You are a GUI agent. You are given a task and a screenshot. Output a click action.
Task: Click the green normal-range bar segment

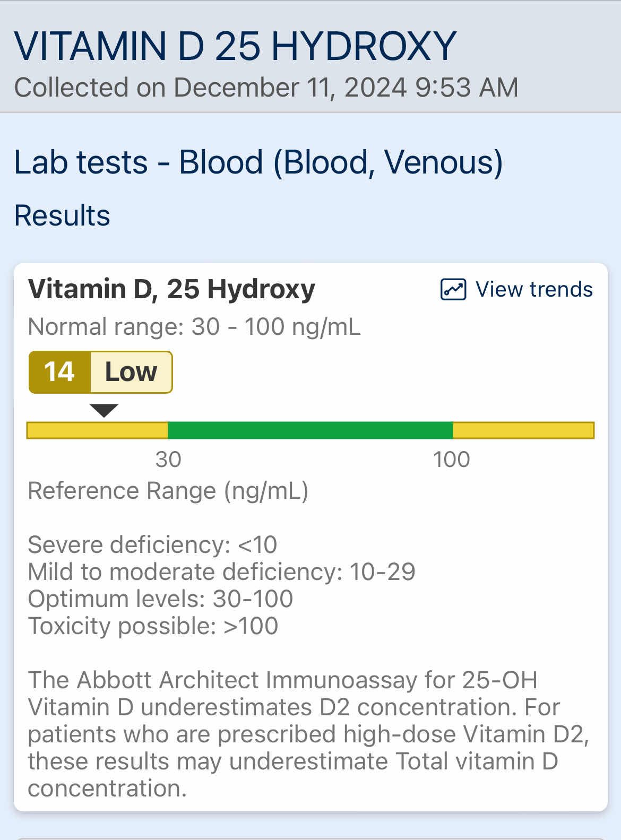point(310,430)
